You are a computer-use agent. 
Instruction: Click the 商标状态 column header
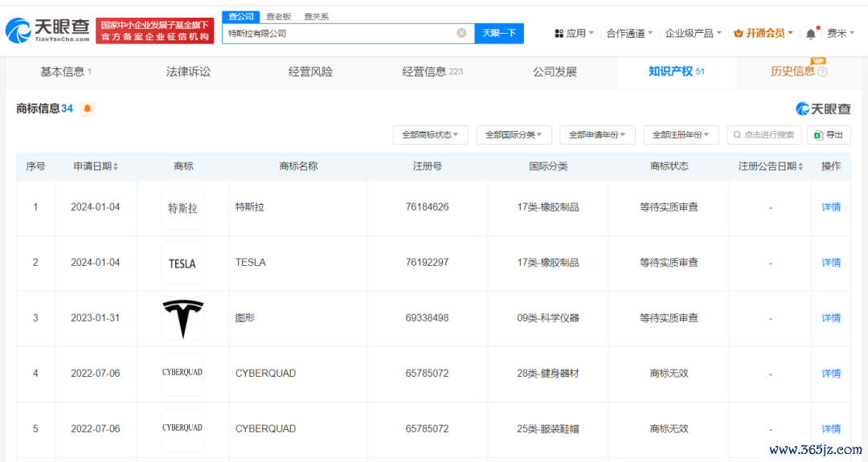click(669, 166)
